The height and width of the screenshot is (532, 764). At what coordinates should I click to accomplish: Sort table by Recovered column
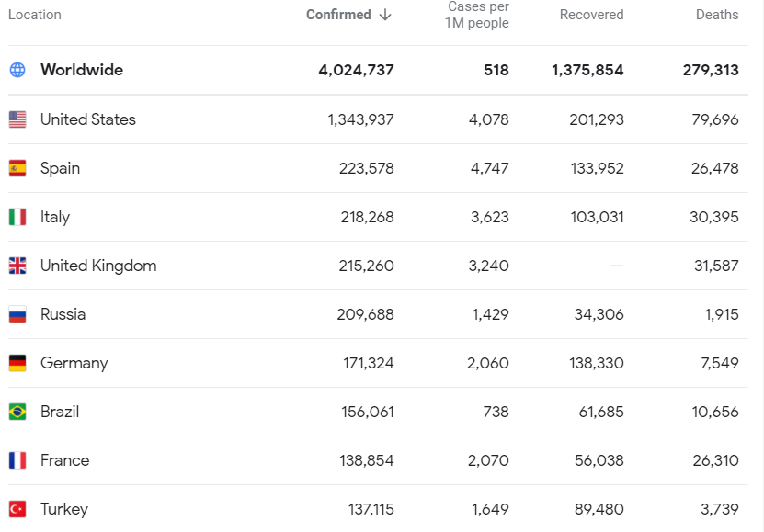click(x=591, y=15)
